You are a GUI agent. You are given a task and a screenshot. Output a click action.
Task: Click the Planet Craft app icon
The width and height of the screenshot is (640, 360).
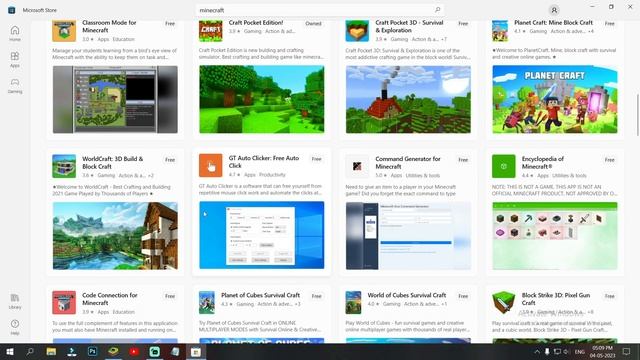[500, 30]
